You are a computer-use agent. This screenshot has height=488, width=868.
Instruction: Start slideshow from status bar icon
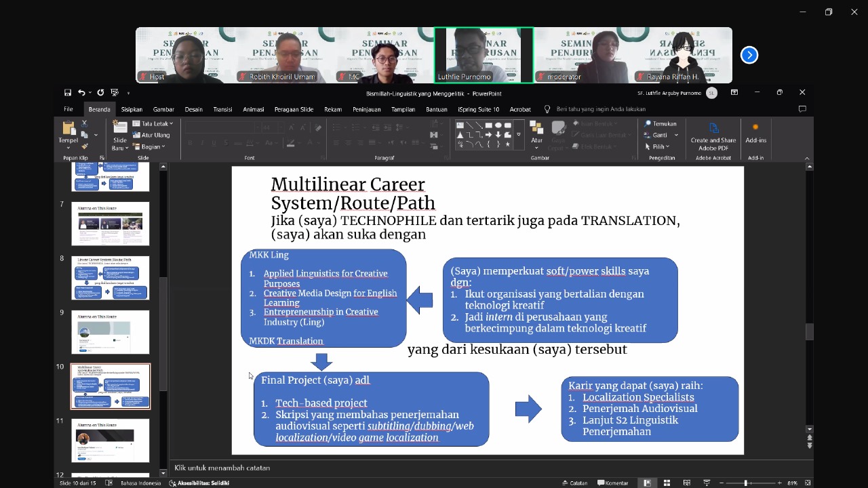707,483
